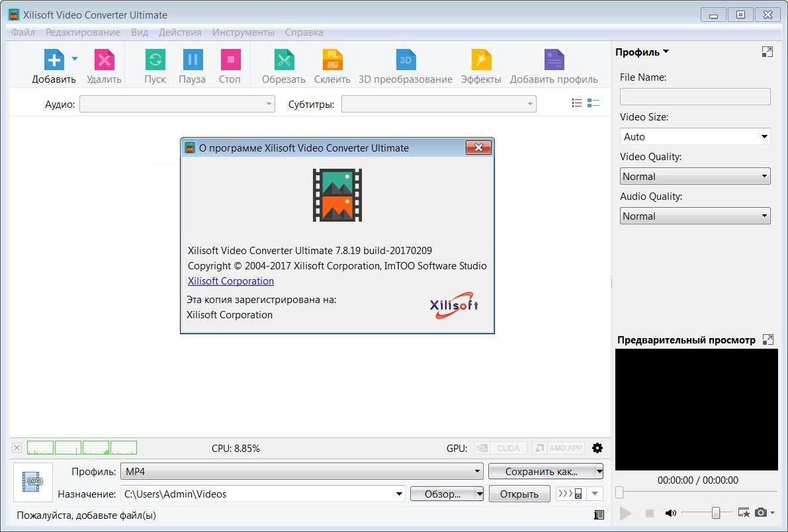
Task: Click the Xilisoft brand logo in dialog
Action: [454, 305]
